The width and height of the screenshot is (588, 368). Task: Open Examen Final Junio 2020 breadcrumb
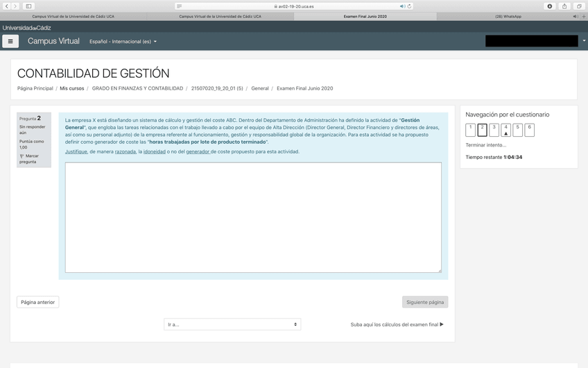(x=305, y=88)
